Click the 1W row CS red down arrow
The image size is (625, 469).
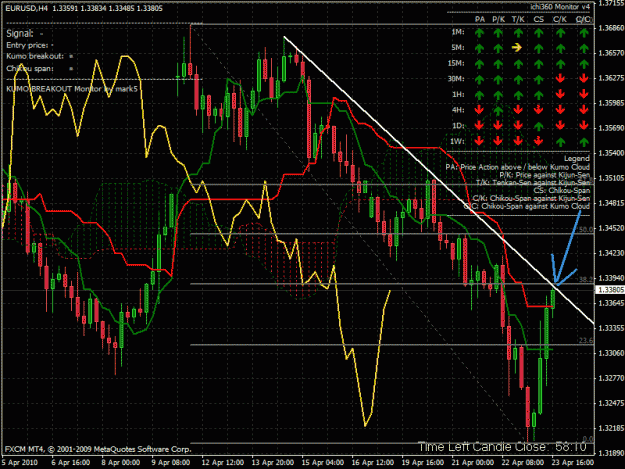tap(539, 141)
